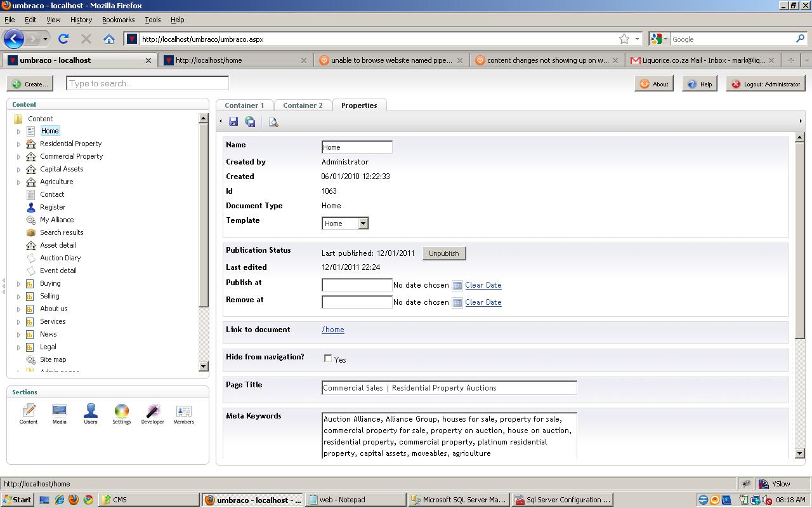
Task: Open the Tools menu
Action: [153, 20]
